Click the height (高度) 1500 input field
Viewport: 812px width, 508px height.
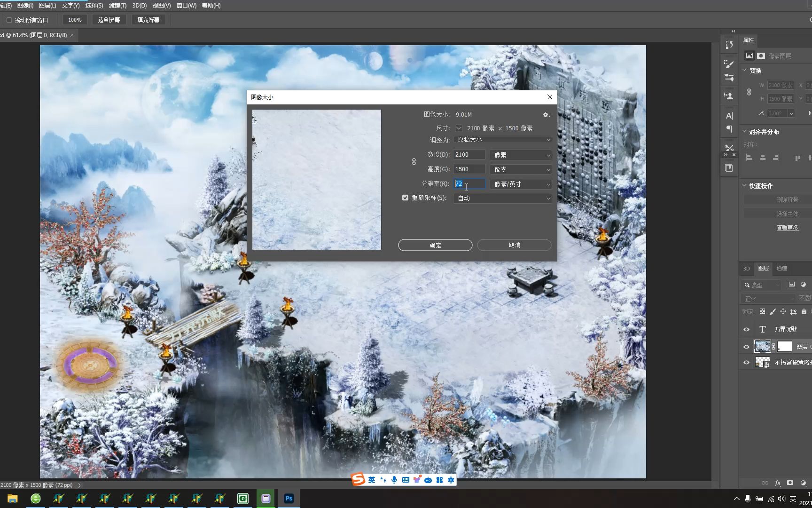469,169
